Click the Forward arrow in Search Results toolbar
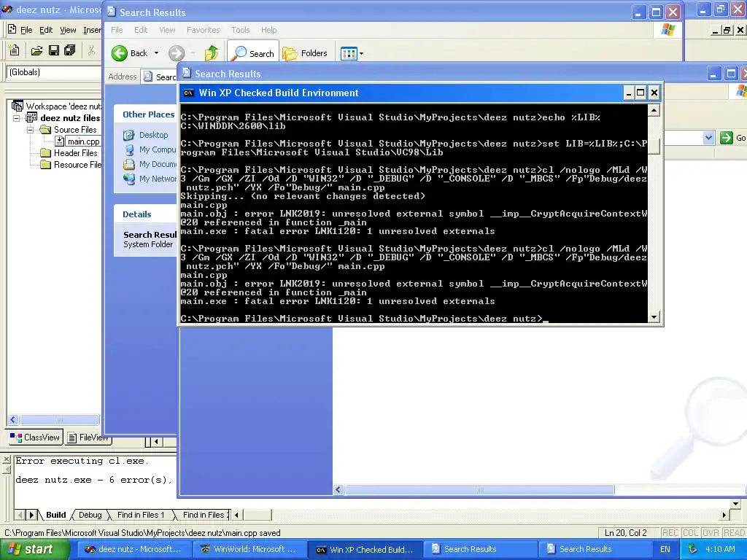The width and height of the screenshot is (747, 560). tap(177, 52)
